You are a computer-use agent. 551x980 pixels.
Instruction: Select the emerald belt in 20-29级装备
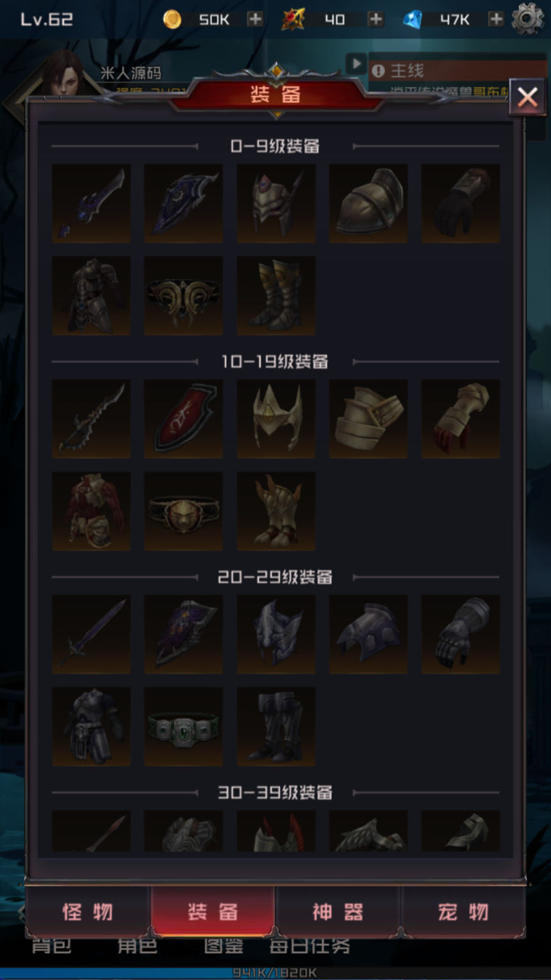coord(183,727)
